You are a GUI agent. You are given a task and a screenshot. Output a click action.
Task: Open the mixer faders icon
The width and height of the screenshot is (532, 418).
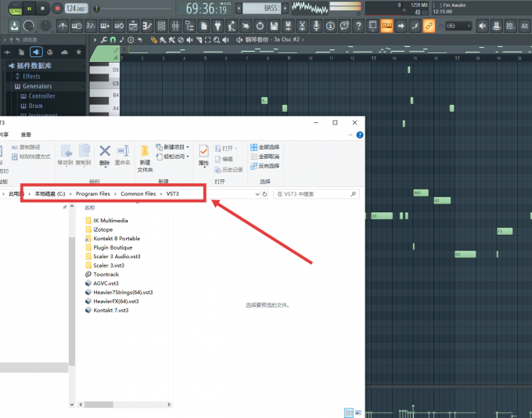[x=175, y=26]
